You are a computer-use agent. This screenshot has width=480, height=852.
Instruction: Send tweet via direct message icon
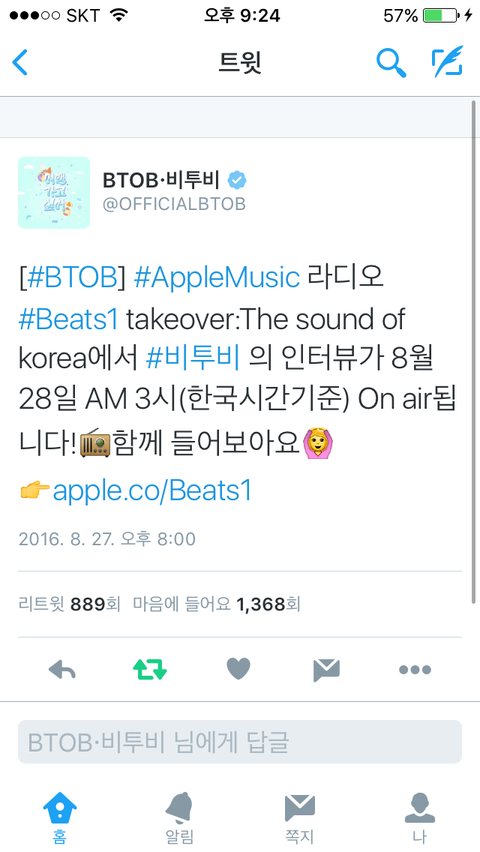coord(326,669)
